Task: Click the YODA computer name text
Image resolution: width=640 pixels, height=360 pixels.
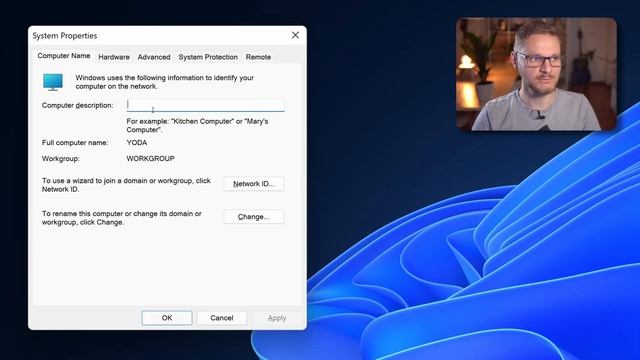Action: pos(137,143)
